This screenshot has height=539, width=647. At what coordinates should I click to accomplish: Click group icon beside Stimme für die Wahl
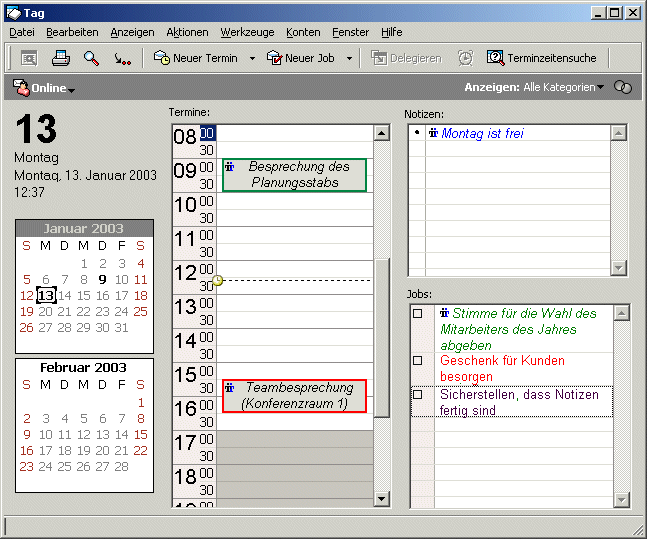pos(444,312)
